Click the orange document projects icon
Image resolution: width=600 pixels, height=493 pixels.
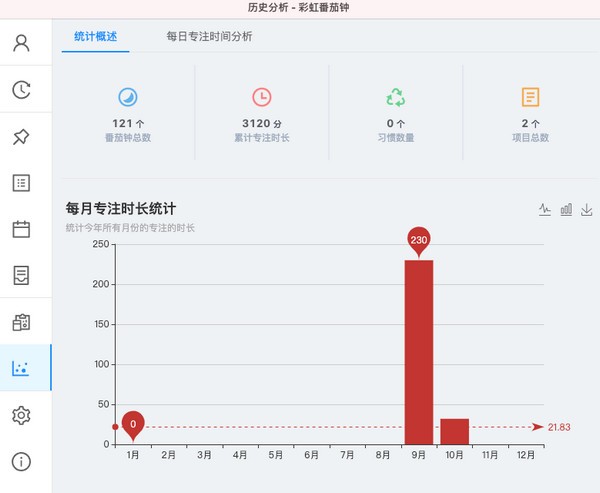tap(530, 97)
